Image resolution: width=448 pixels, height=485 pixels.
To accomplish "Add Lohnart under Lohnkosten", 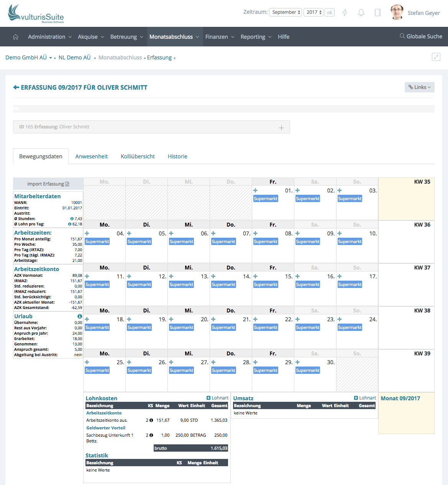I will pos(217,398).
